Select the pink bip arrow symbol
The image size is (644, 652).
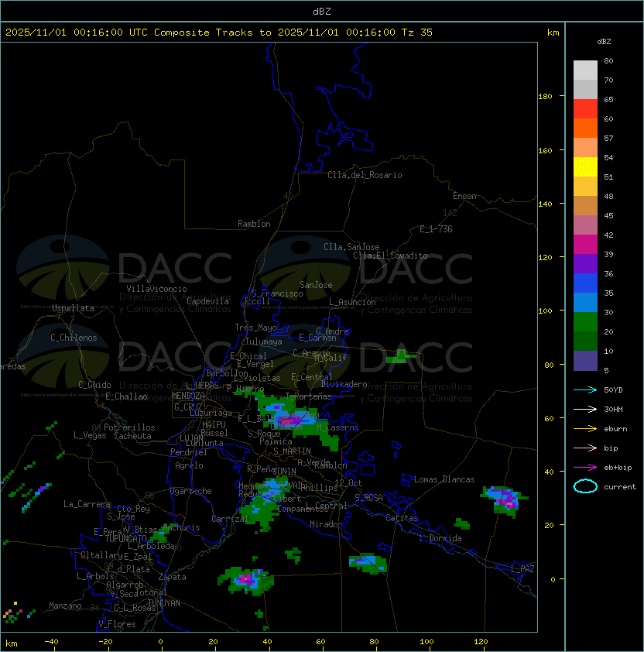click(x=585, y=448)
